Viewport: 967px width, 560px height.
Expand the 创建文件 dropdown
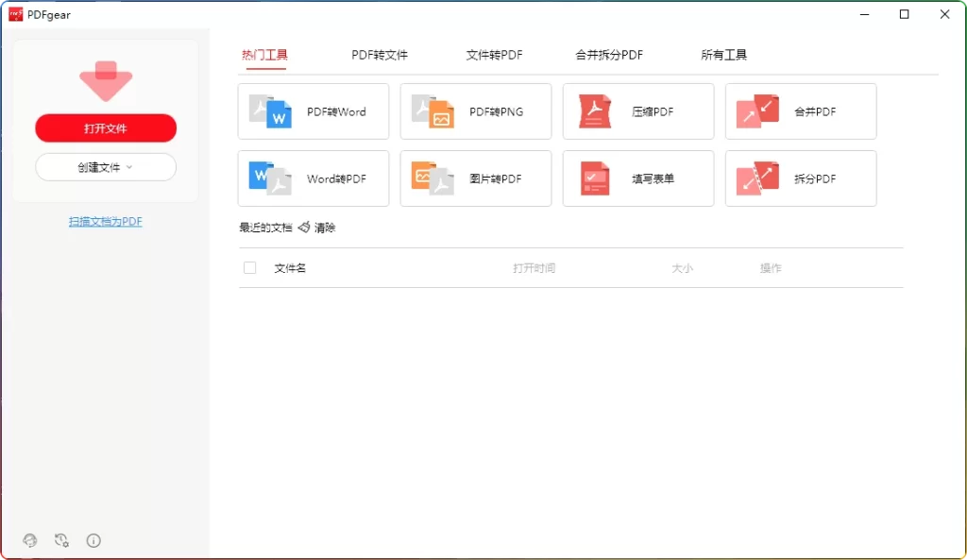click(105, 166)
